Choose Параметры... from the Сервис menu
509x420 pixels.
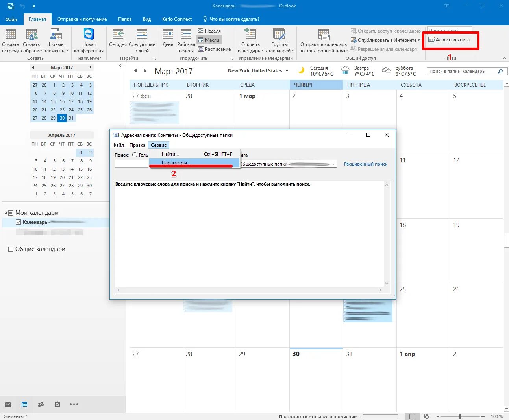pos(194,163)
